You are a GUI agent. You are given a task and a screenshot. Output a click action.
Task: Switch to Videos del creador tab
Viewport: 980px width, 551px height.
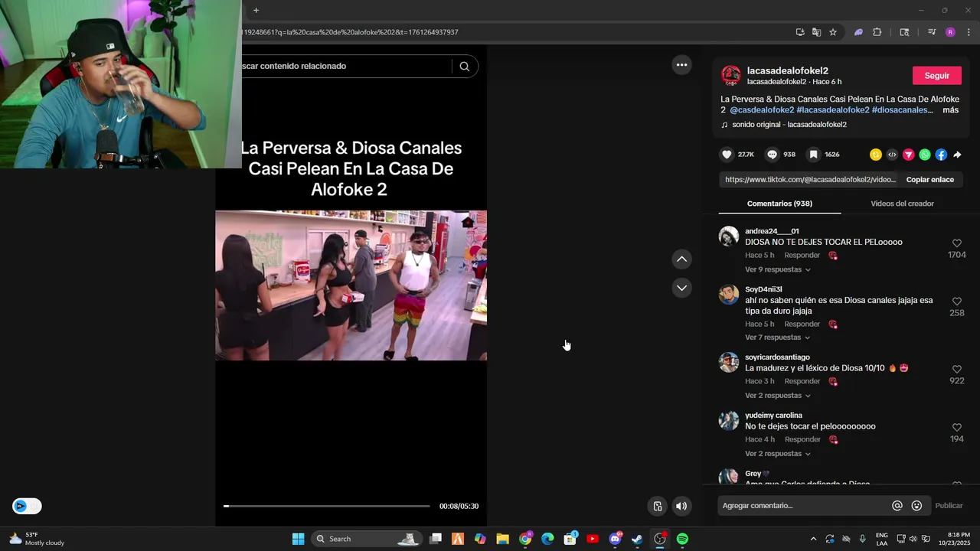click(x=902, y=204)
